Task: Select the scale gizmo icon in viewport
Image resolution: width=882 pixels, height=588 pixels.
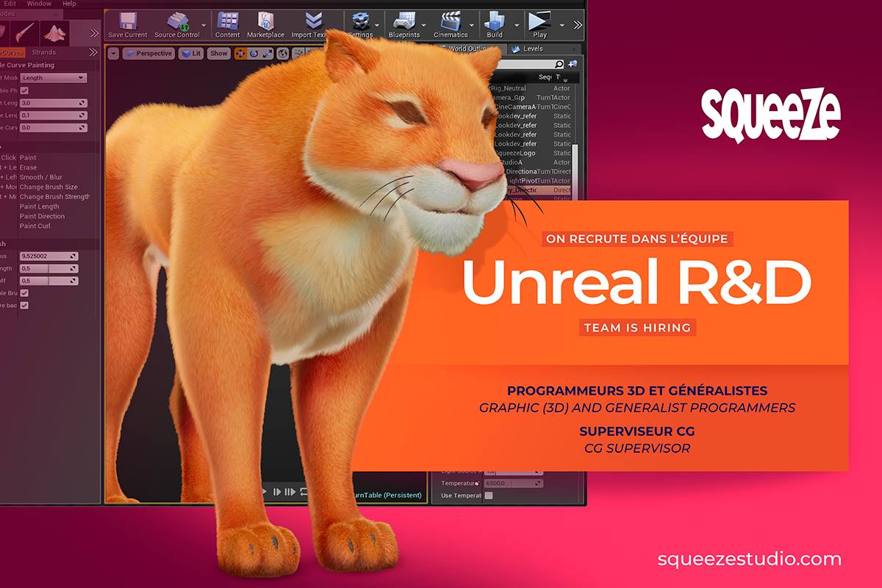Action: 268,54
